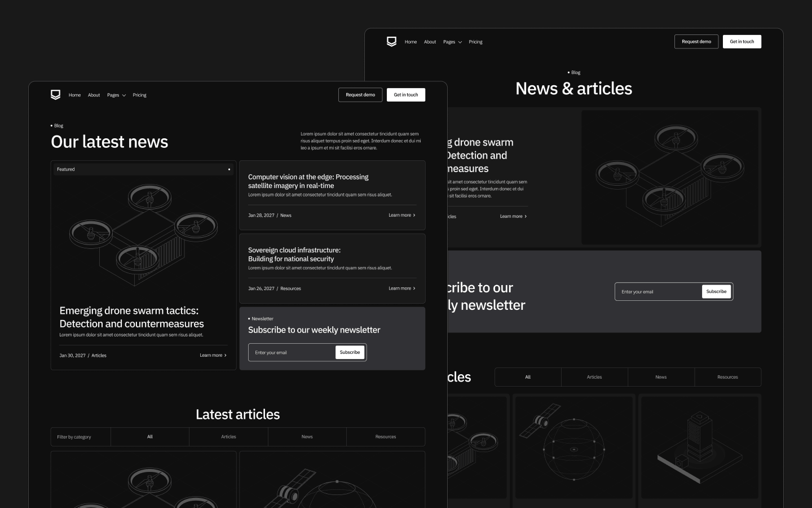
Task: Click the shield logo on the right page's navbar
Action: tap(391, 41)
